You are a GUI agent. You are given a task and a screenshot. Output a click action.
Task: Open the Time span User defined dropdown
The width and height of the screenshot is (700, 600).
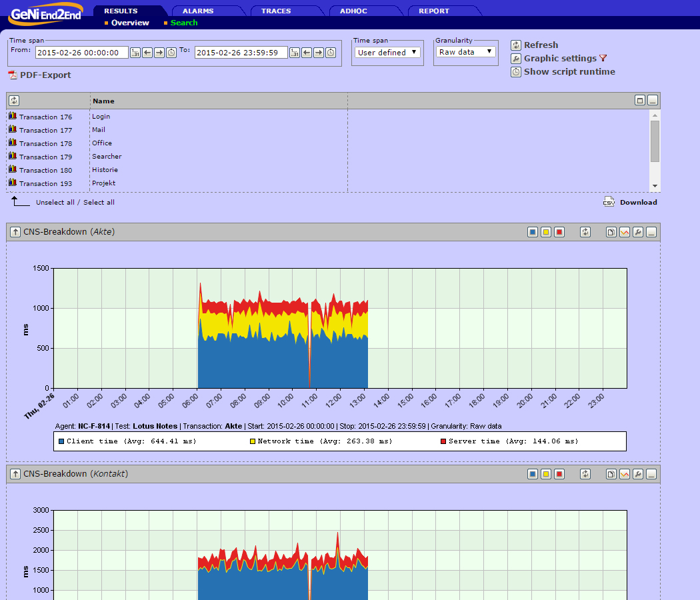[x=387, y=52]
